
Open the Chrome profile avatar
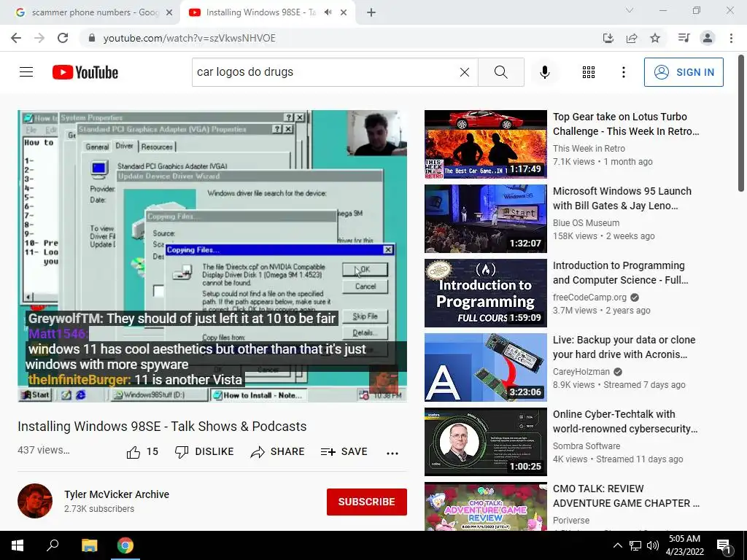point(708,38)
